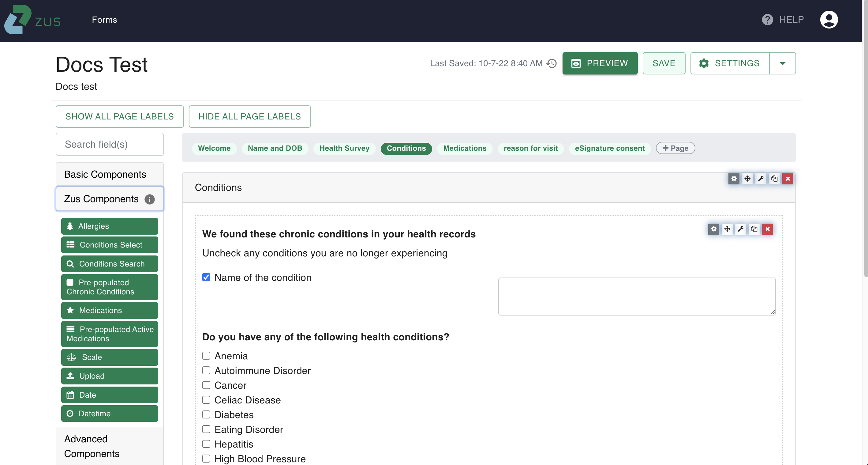Click the chronic conditions component wrench icon

[x=740, y=229]
